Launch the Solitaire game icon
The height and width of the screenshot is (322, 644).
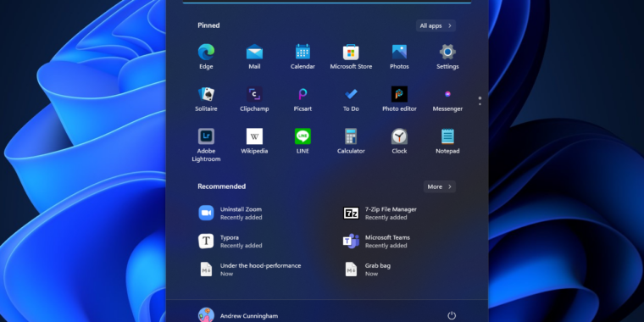(206, 99)
